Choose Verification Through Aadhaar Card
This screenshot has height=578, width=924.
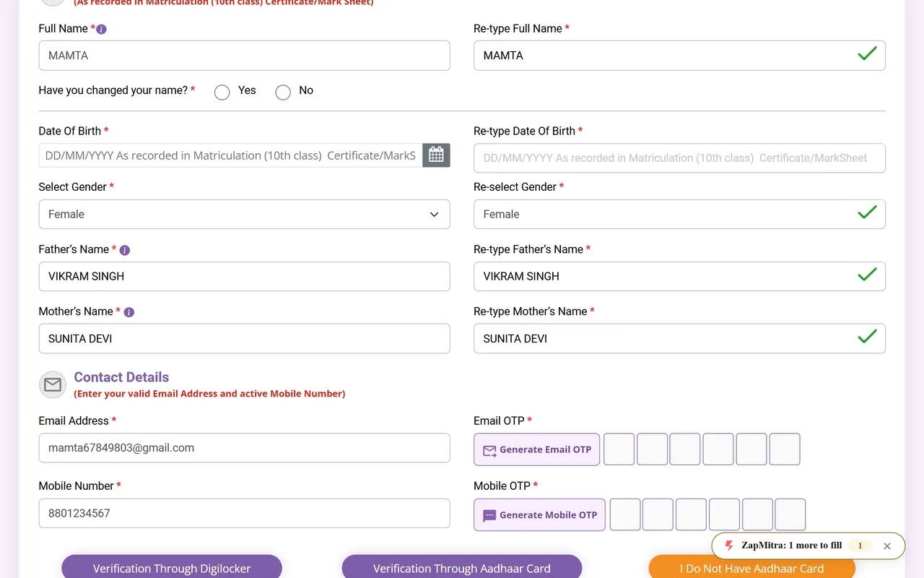point(462,567)
